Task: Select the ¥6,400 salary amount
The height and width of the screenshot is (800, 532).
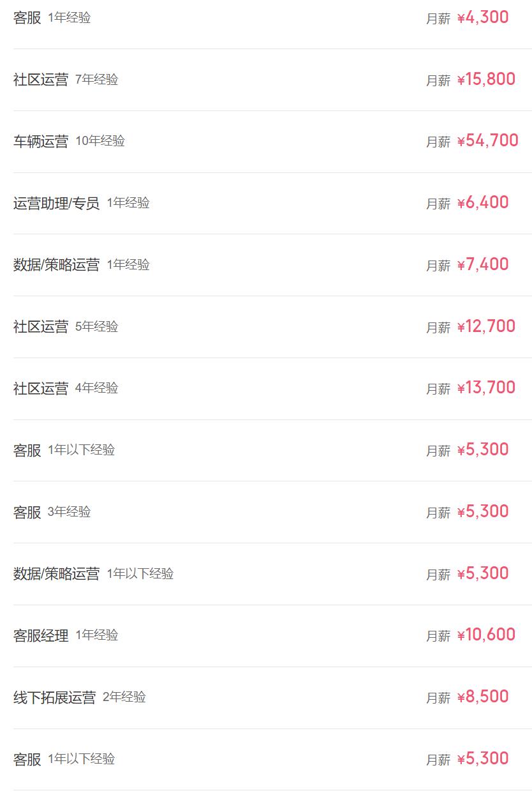Action: 483,203
